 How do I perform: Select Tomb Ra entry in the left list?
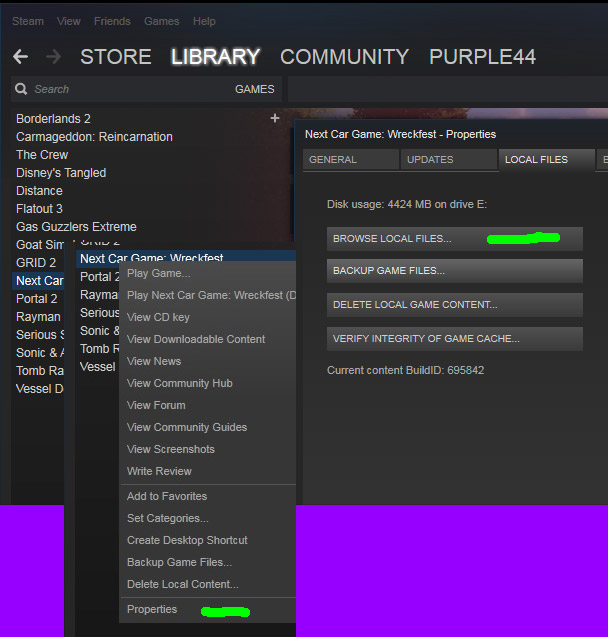pos(39,370)
